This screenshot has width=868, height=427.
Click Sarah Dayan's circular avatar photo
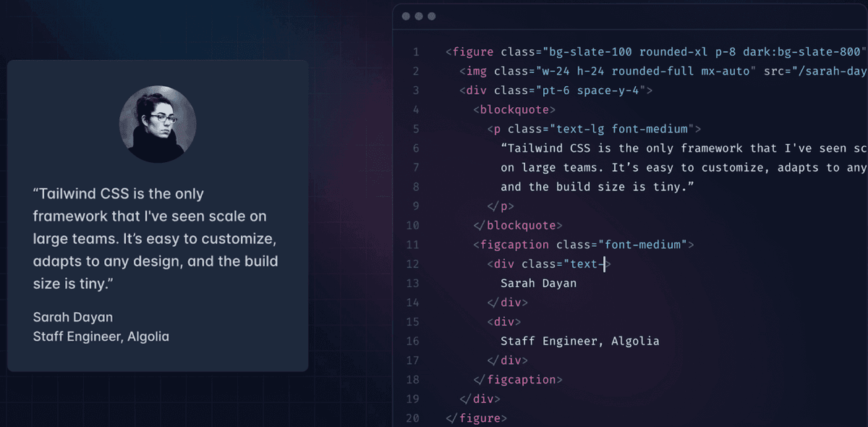point(158,124)
